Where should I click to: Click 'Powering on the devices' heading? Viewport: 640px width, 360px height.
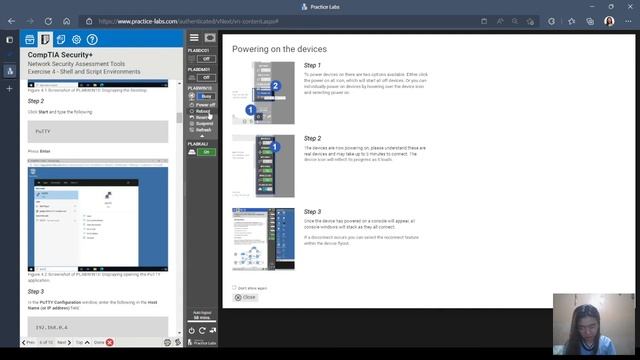[x=280, y=49]
